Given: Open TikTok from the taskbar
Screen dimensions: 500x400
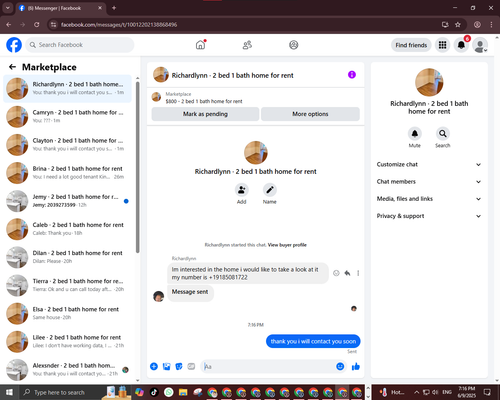Looking at the screenshot, I should point(154,392).
